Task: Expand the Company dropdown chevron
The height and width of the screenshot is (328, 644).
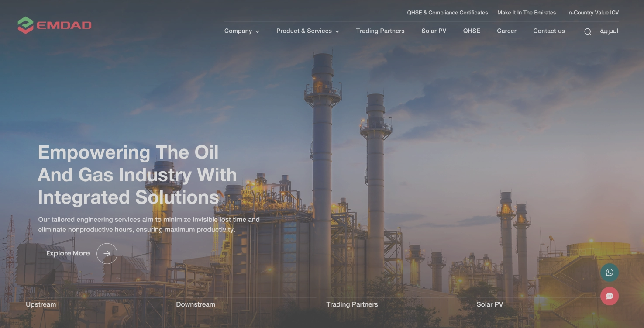Action: 258,31
